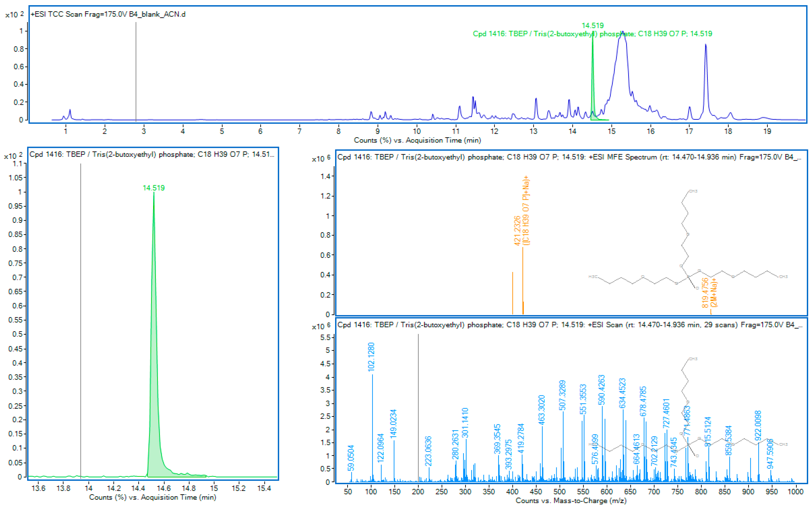Click the green Cpd 1416 TBEP annotation in top chromatogram

[x=592, y=33]
